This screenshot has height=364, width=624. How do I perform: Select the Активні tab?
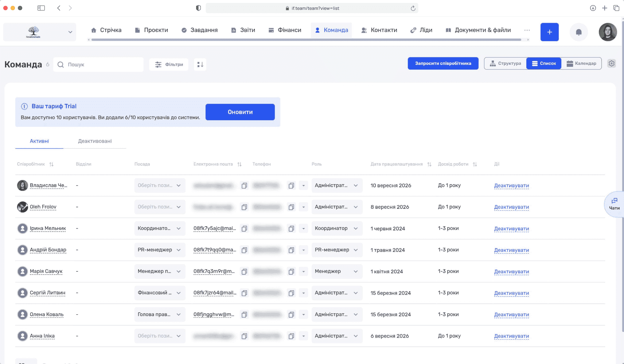tap(39, 141)
